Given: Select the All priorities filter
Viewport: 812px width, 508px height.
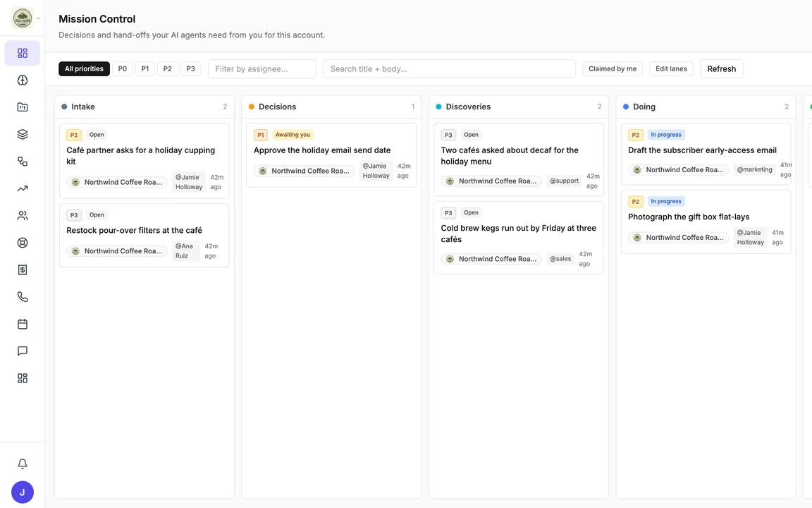Looking at the screenshot, I should click(x=84, y=69).
